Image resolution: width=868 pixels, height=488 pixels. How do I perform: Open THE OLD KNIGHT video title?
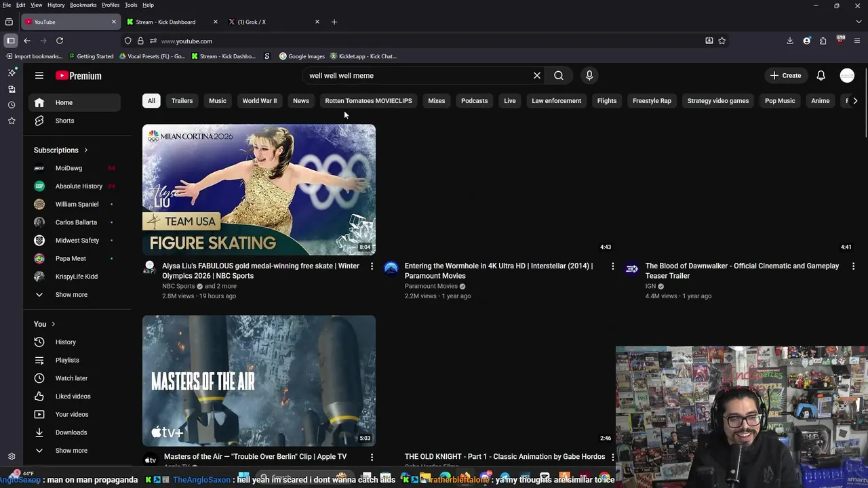[505, 457]
